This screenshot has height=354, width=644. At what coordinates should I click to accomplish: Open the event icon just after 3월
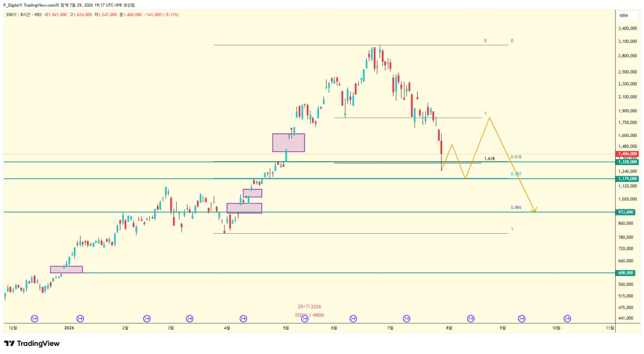point(190,318)
